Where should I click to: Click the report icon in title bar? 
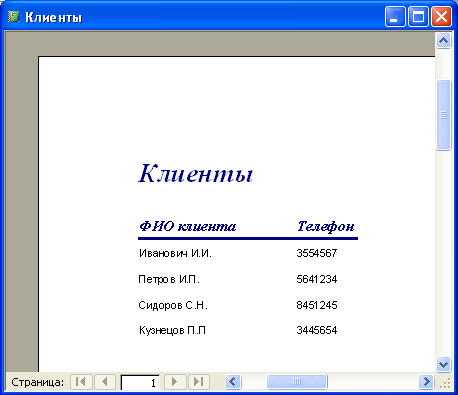click(x=14, y=17)
